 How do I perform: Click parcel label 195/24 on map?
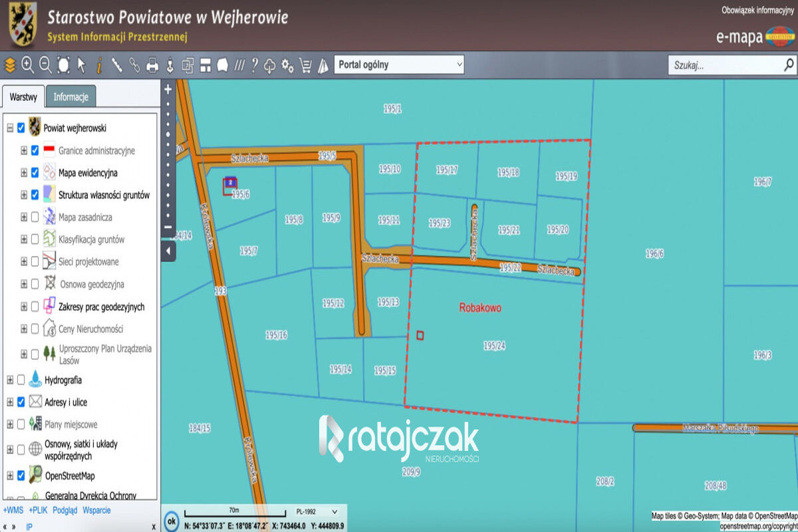[495, 346]
